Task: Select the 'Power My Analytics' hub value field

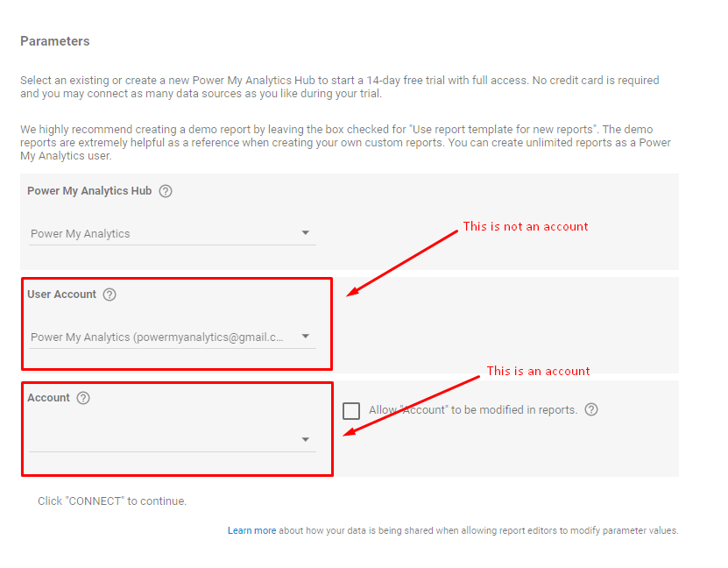Action: pyautogui.click(x=158, y=234)
